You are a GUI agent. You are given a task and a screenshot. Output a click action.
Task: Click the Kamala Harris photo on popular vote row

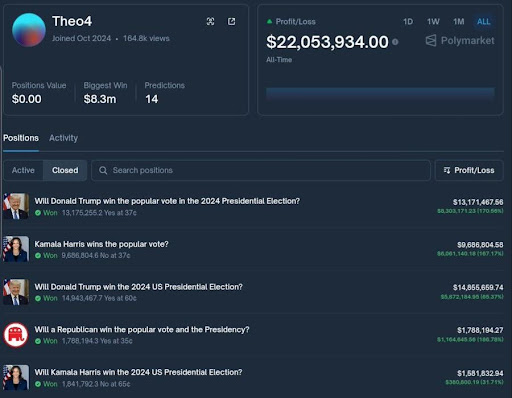16,249
